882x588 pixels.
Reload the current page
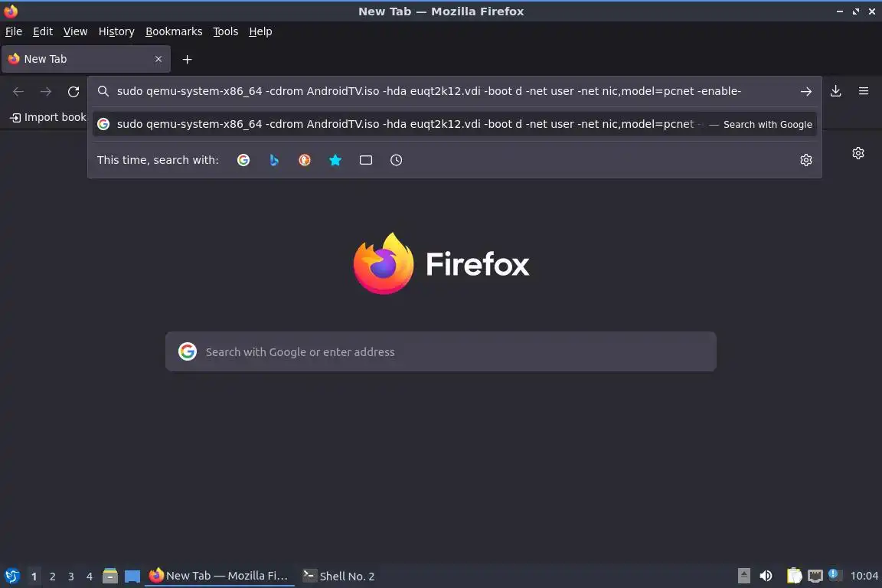[73, 91]
